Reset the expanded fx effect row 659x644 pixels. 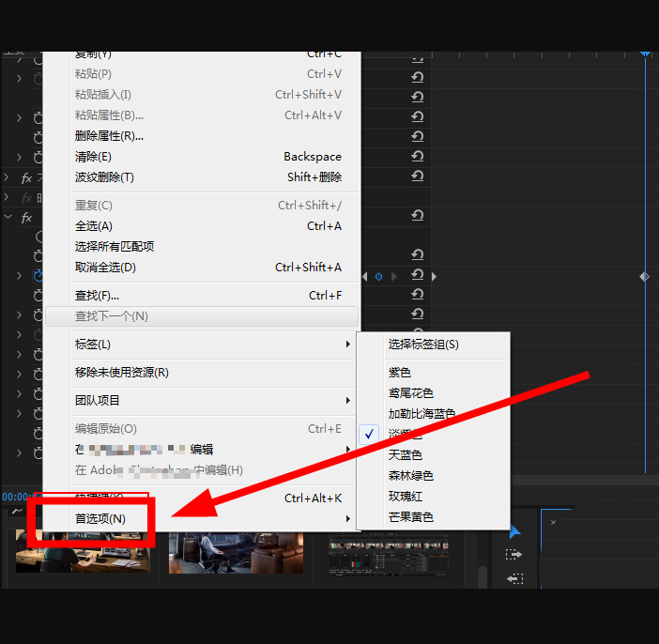point(418,216)
